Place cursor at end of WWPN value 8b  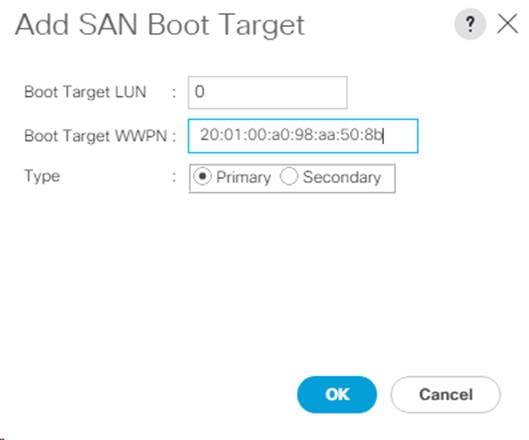(x=383, y=135)
